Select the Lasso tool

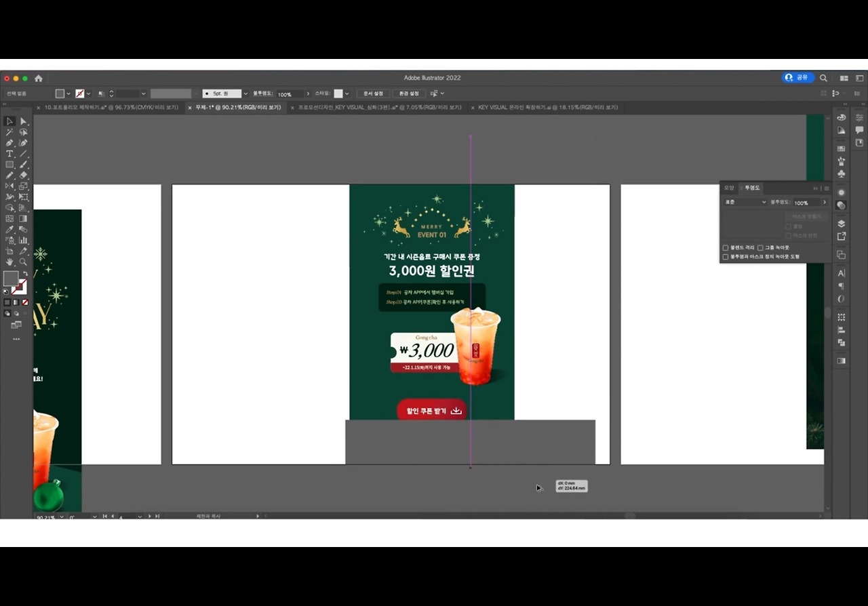click(x=24, y=132)
